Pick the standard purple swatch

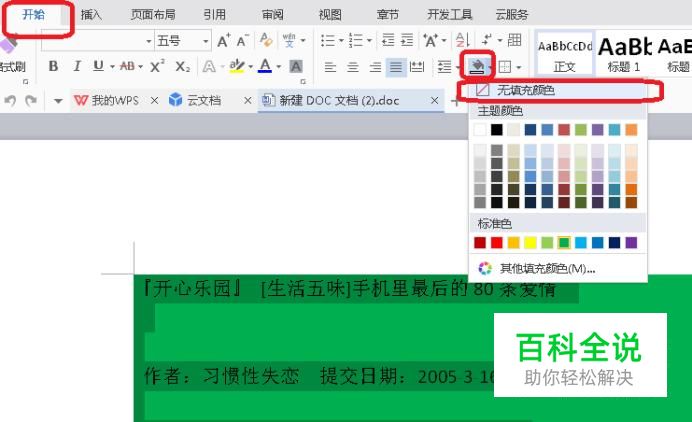(x=631, y=242)
